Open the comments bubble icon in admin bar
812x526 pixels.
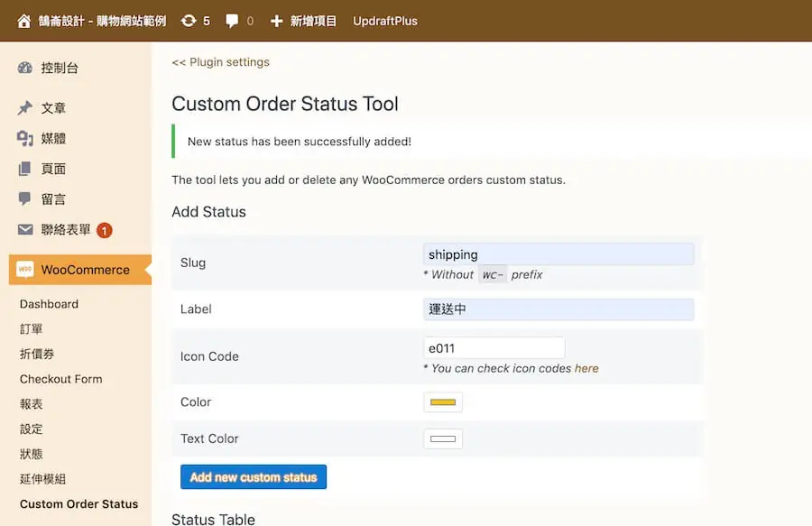pyautogui.click(x=232, y=22)
